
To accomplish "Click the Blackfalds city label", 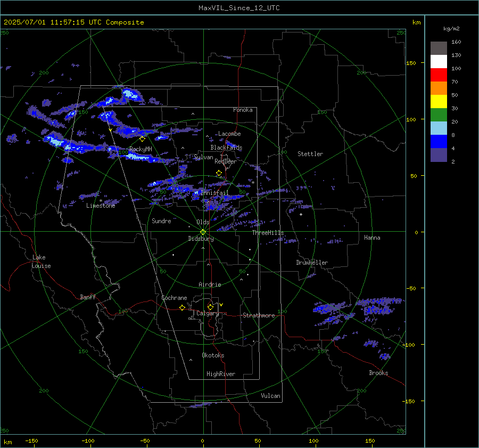I will click(x=226, y=148).
